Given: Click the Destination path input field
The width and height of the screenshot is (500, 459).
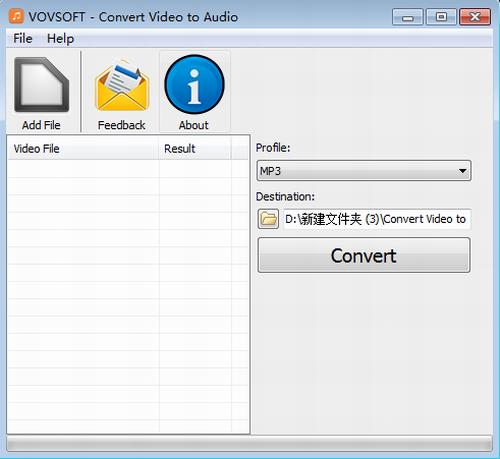Looking at the screenshot, I should pos(377,219).
